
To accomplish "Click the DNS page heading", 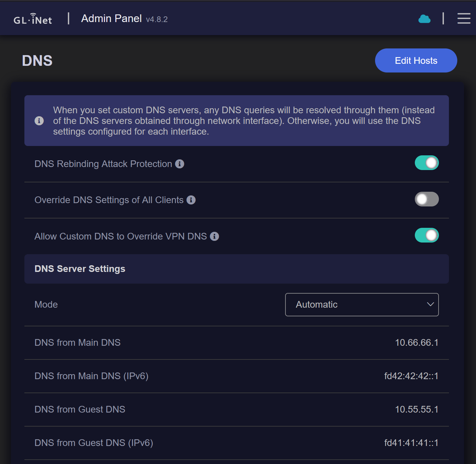I will click(x=37, y=61).
